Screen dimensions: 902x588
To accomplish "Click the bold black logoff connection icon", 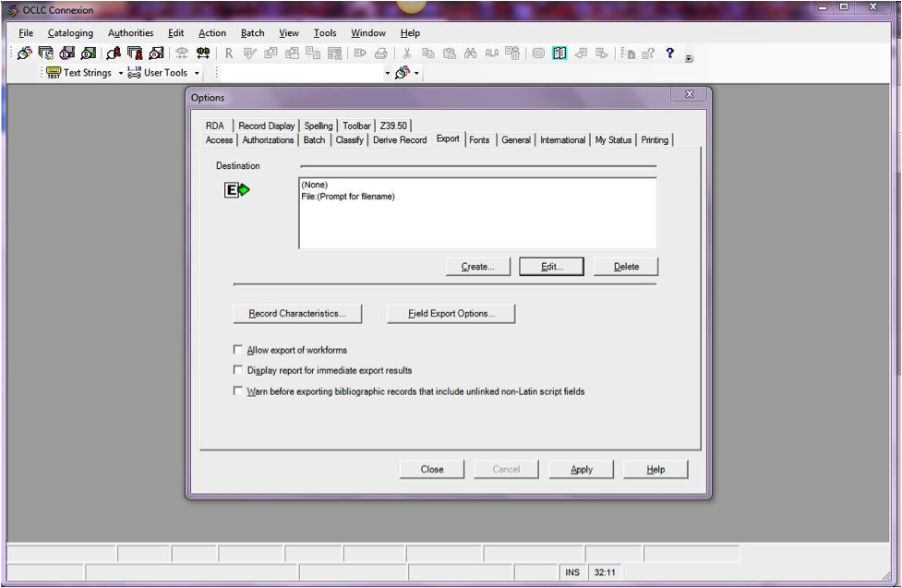I will coord(203,54).
